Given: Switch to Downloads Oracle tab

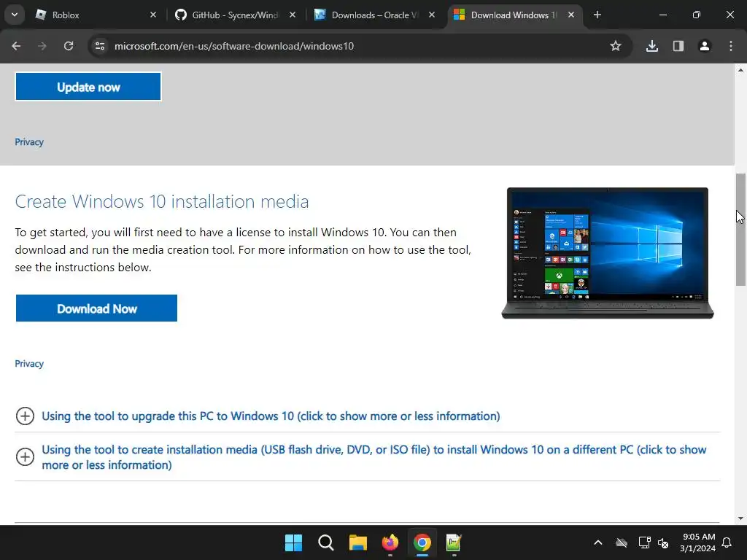Looking at the screenshot, I should click(374, 15).
